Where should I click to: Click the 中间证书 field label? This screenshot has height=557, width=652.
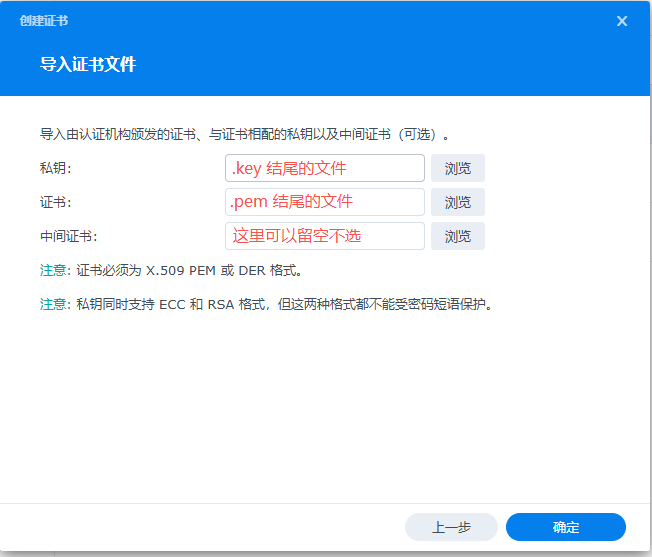[68, 236]
